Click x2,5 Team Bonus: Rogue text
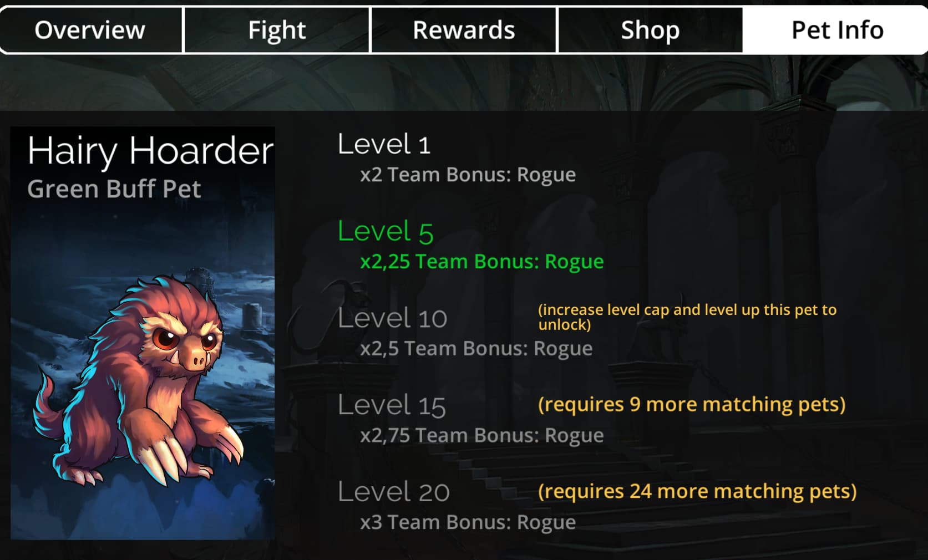The height and width of the screenshot is (560, 928). pos(476,348)
